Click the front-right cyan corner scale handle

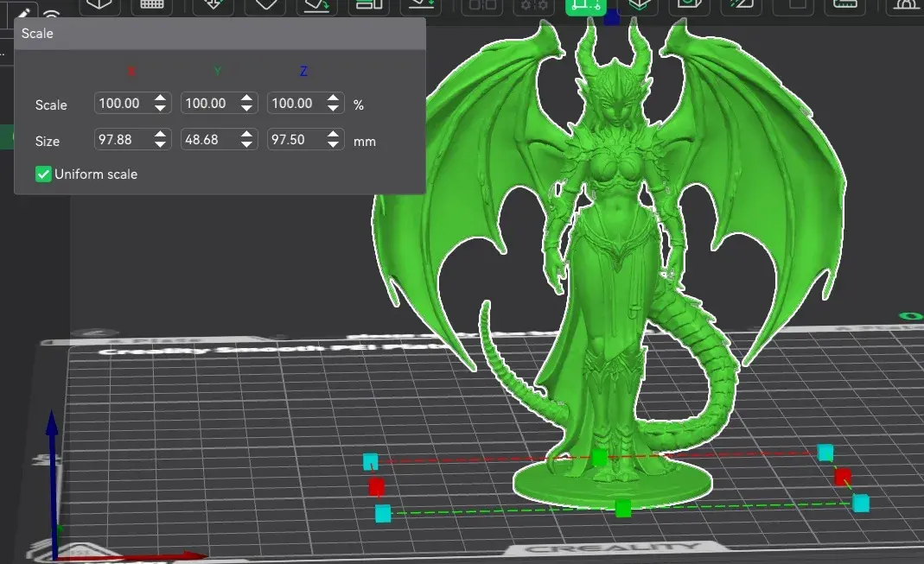click(x=861, y=503)
